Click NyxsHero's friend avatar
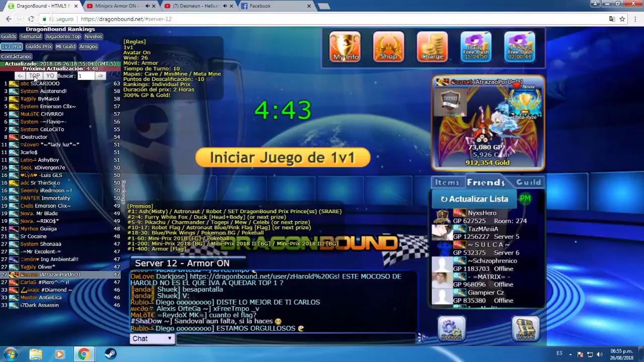 click(442, 217)
